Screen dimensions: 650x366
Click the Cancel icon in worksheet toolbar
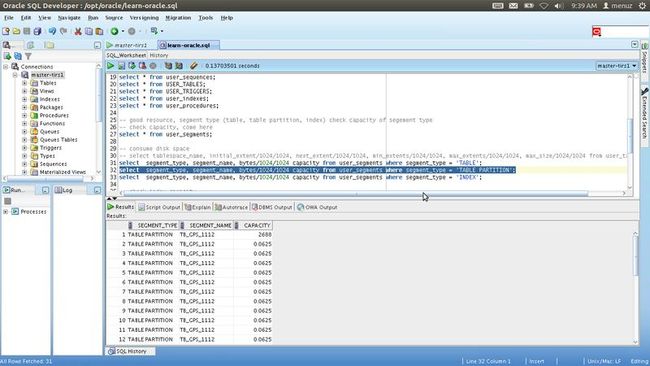[x=153, y=65]
